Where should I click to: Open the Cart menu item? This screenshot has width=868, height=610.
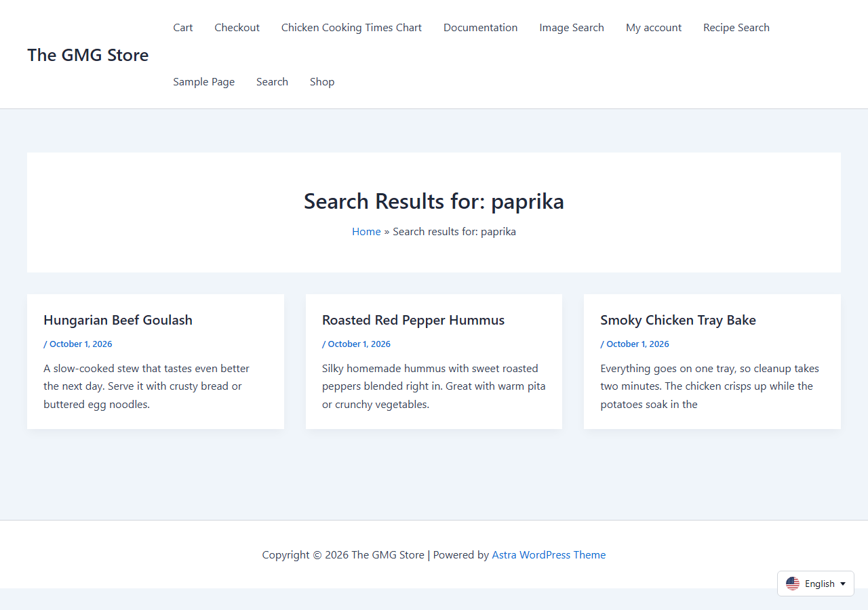tap(183, 28)
